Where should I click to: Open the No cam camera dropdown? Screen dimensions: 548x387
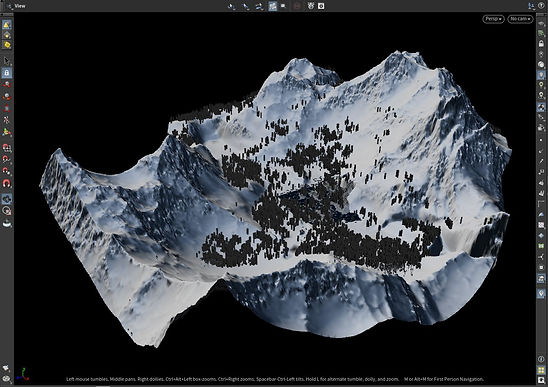tap(520, 19)
